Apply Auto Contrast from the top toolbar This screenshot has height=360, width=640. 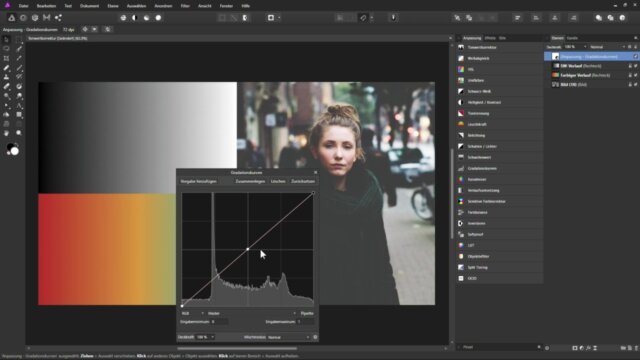(x=135, y=18)
